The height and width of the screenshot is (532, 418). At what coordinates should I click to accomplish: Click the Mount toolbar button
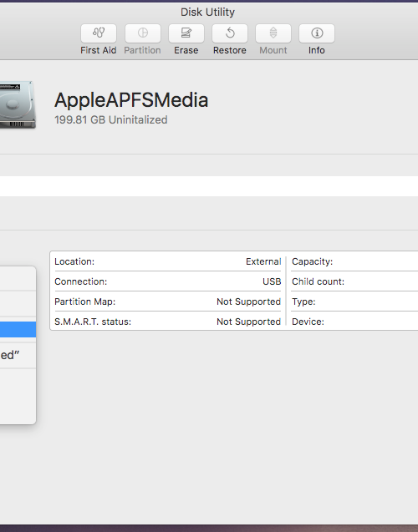click(273, 33)
